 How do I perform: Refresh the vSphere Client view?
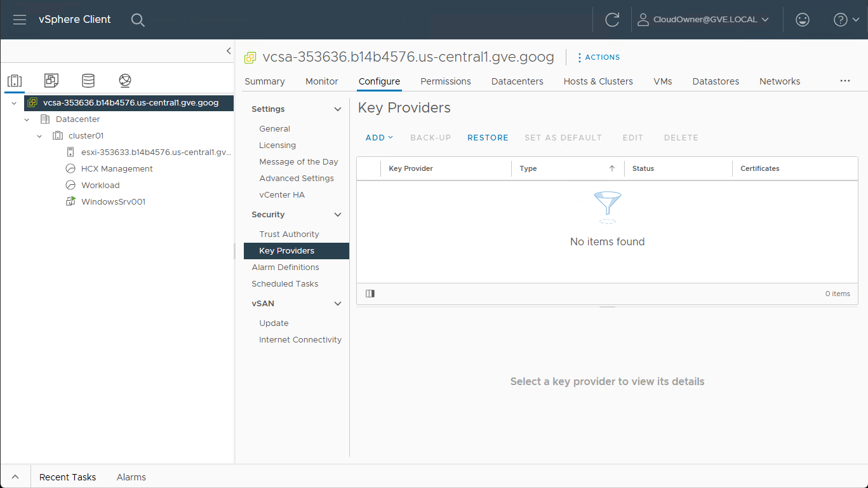coord(612,20)
